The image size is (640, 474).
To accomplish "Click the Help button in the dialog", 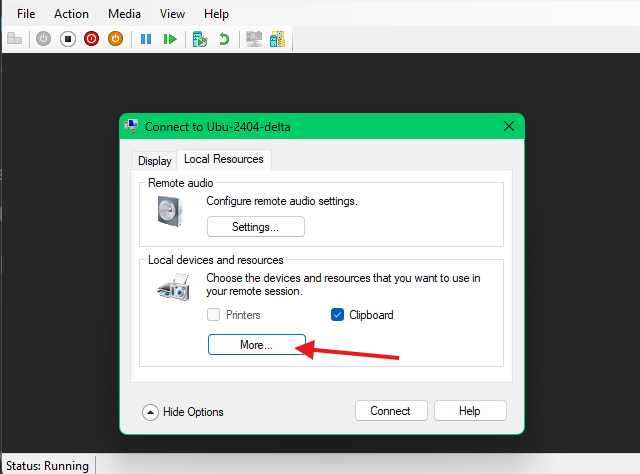I will tap(470, 411).
